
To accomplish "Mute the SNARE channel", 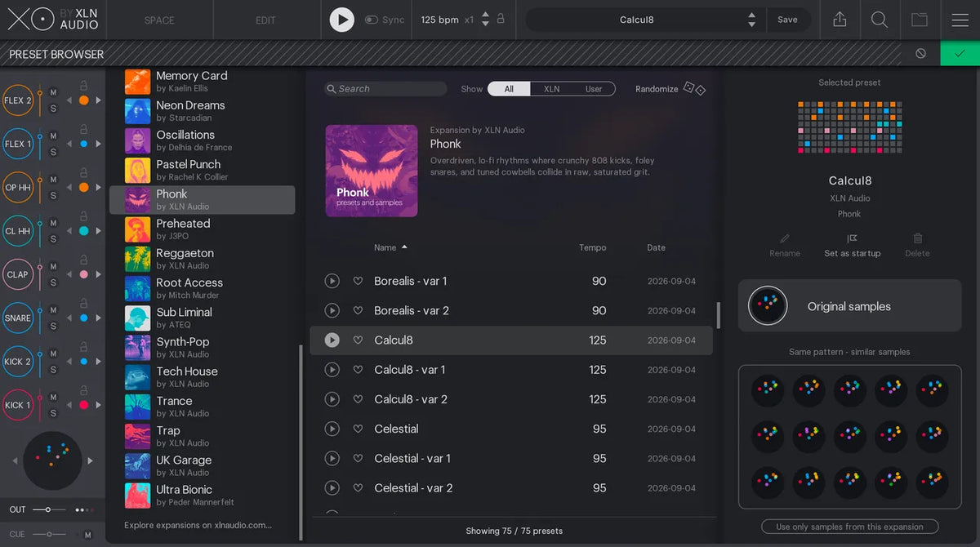I will click(x=53, y=310).
